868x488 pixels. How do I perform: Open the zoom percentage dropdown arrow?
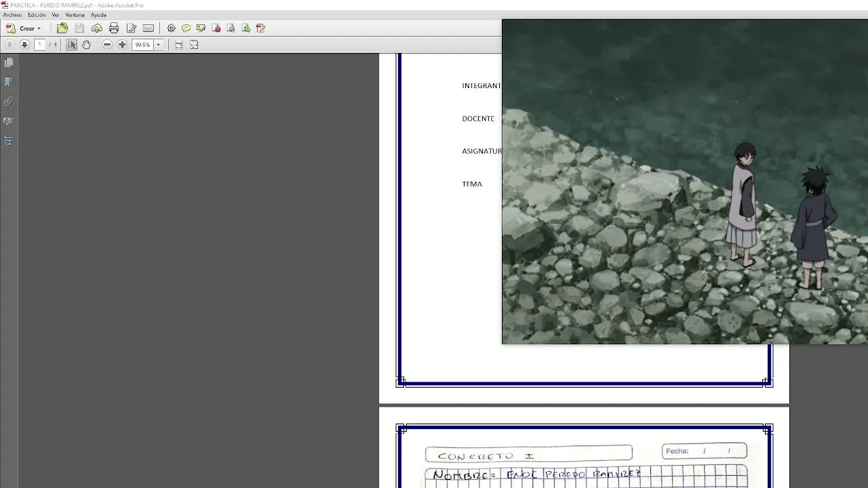point(159,45)
